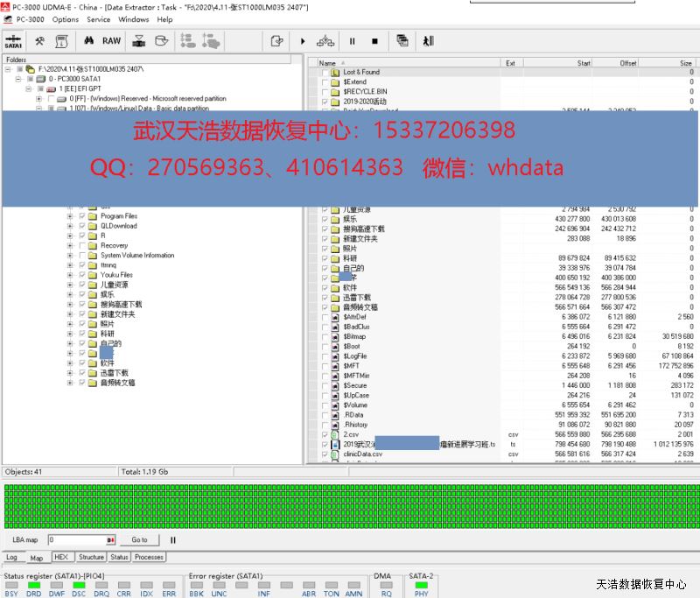Expand the Youku Files folder node
This screenshot has height=598, width=700.
pos(70,275)
